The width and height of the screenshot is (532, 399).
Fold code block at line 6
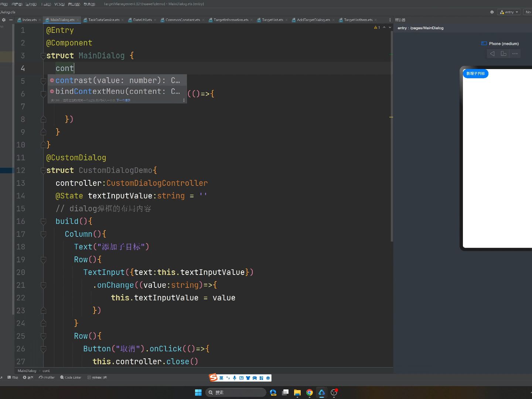[x=43, y=94]
